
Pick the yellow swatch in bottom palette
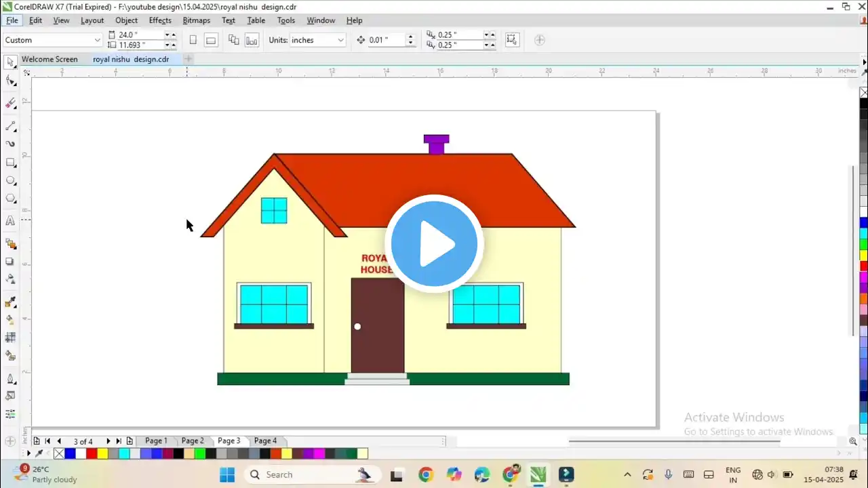102,453
